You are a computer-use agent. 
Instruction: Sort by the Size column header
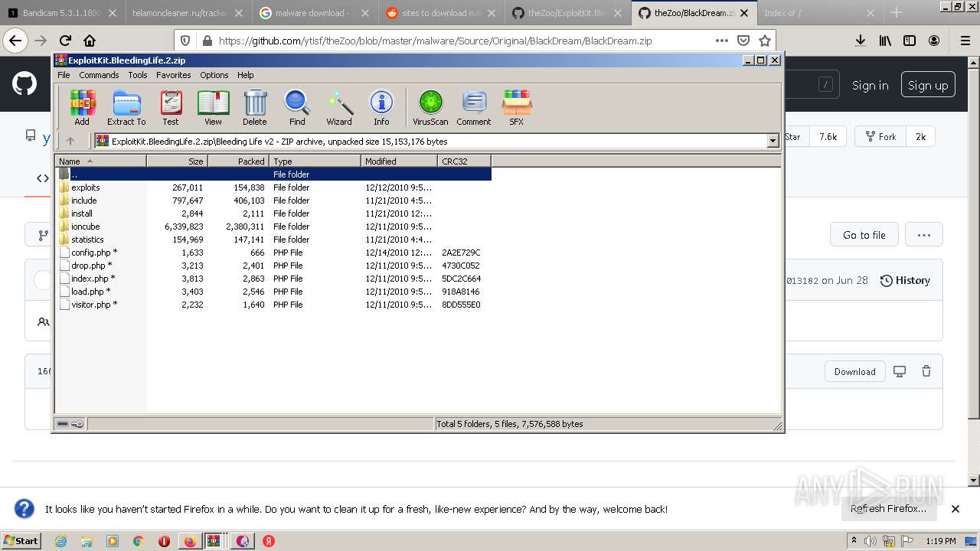click(177, 161)
